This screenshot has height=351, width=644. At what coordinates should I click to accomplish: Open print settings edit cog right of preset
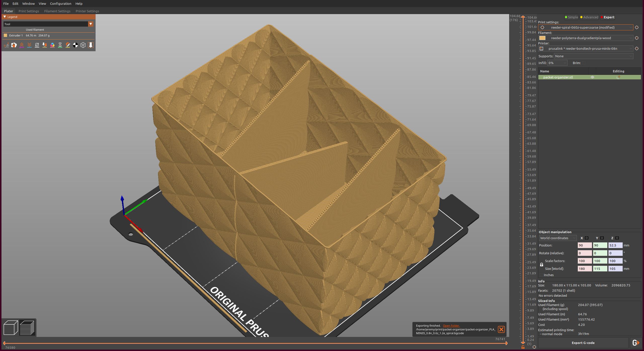(637, 27)
